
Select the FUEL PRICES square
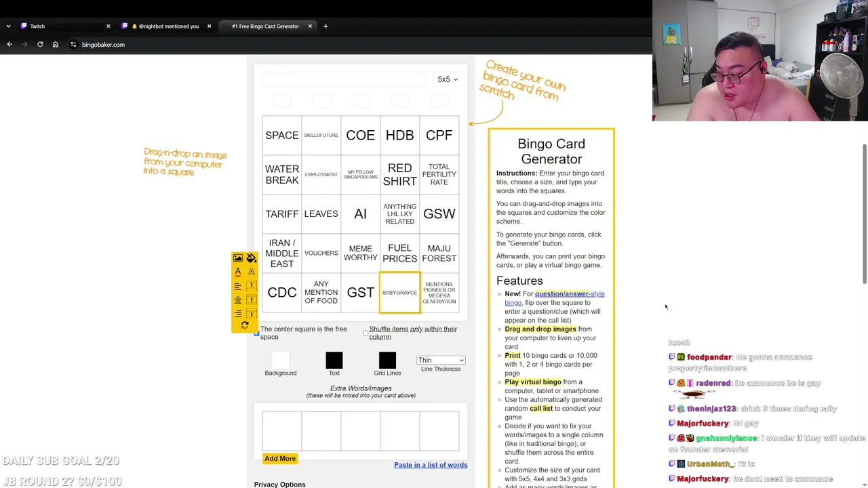pyautogui.click(x=400, y=253)
